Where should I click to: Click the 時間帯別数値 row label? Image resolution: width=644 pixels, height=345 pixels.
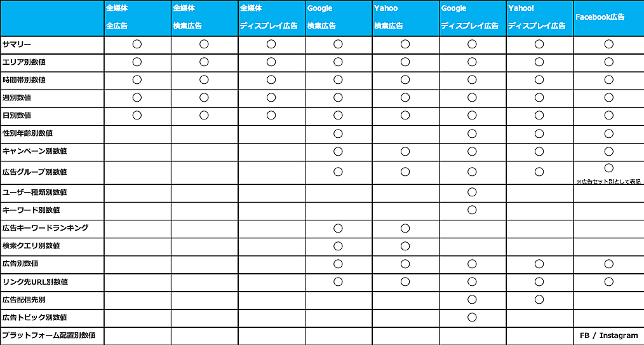point(24,80)
